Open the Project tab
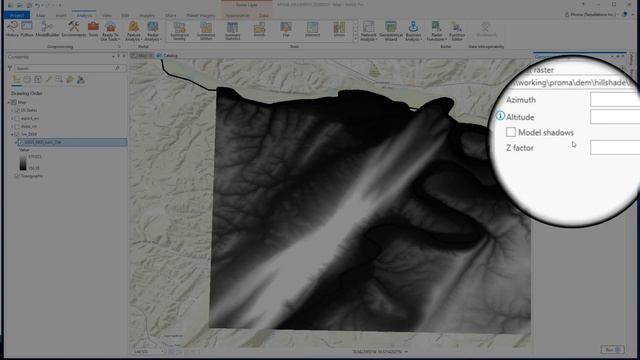 point(17,15)
